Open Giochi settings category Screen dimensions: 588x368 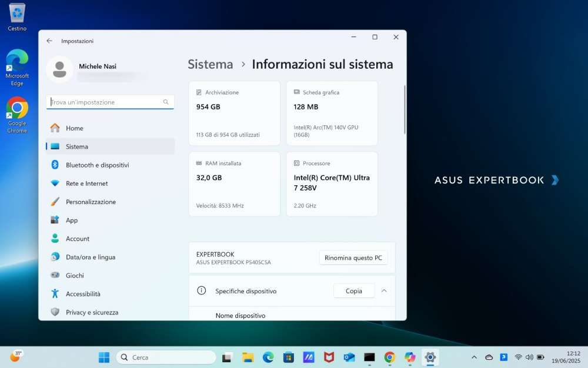click(x=75, y=275)
